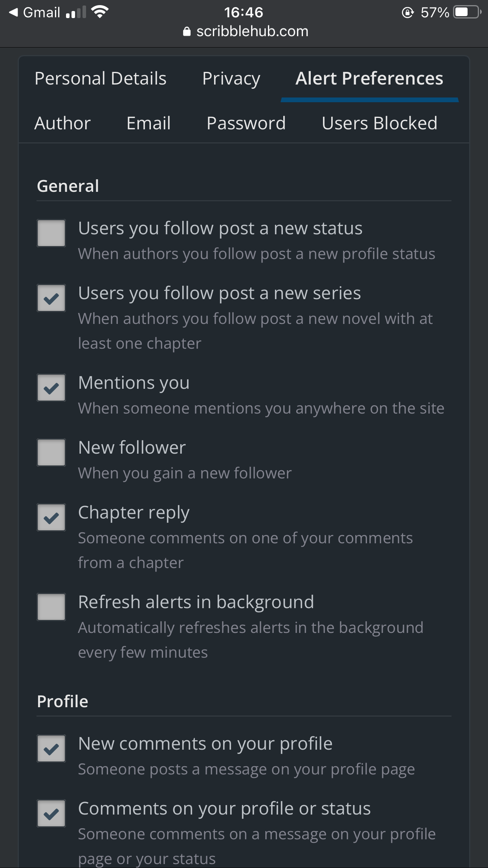Enable 'Users you follow post a new status'
This screenshot has width=488, height=868.
(x=51, y=233)
